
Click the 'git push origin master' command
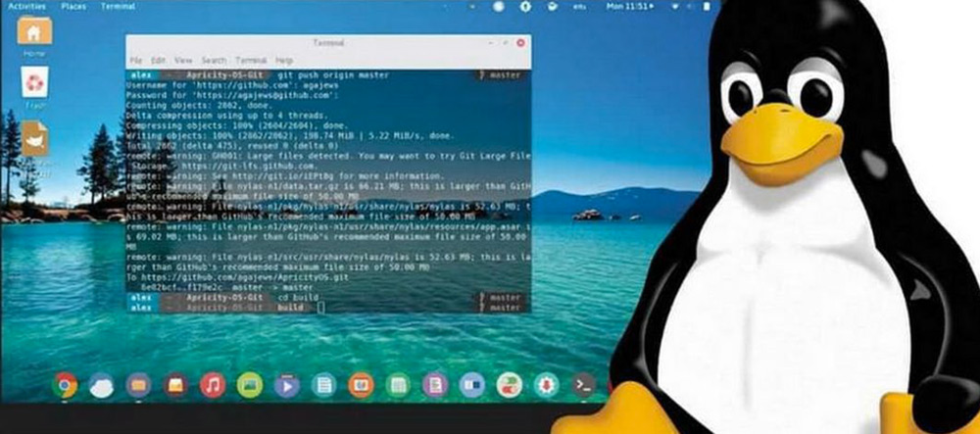(334, 74)
